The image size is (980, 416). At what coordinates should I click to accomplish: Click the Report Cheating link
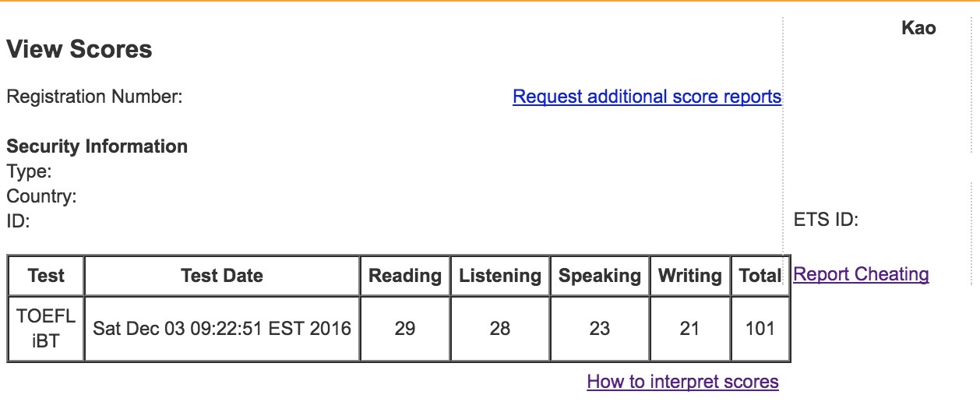click(x=861, y=274)
